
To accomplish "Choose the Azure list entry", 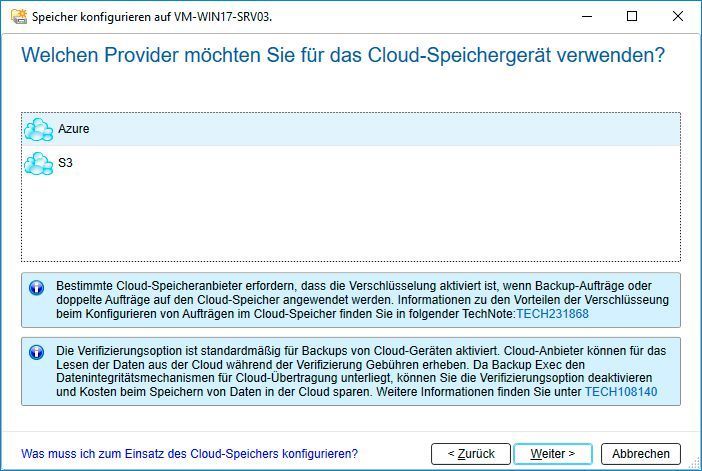I will (351, 129).
